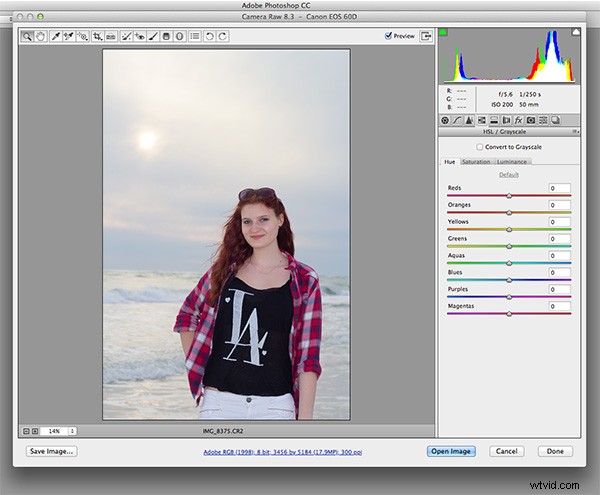Screen dimensions: 600x495
Task: Toggle highlight clipping warning in histogram
Action: (576, 33)
